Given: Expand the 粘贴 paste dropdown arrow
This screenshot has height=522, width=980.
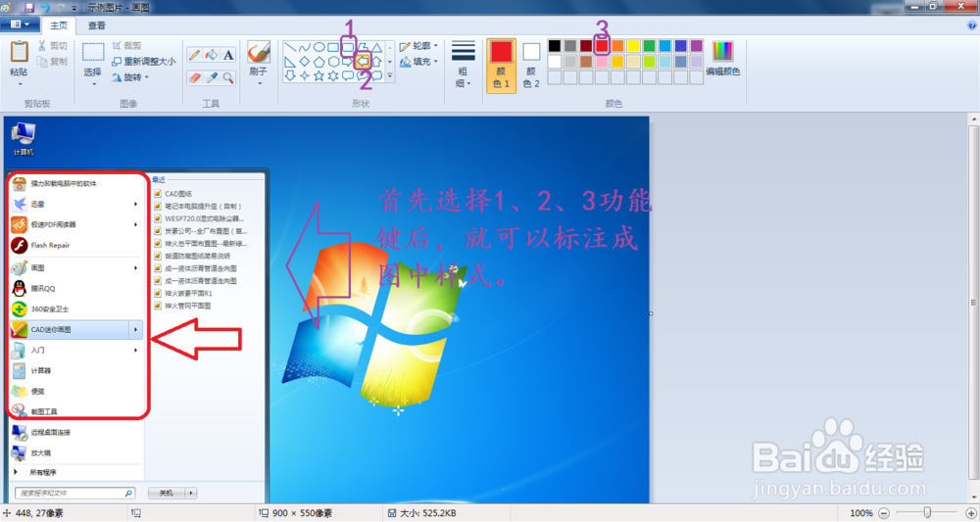Looking at the screenshot, I should click(20, 83).
